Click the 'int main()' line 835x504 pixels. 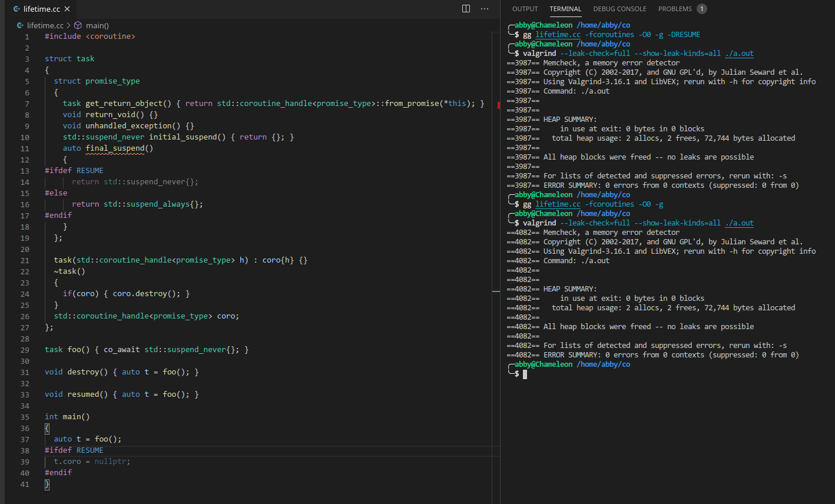(67, 417)
